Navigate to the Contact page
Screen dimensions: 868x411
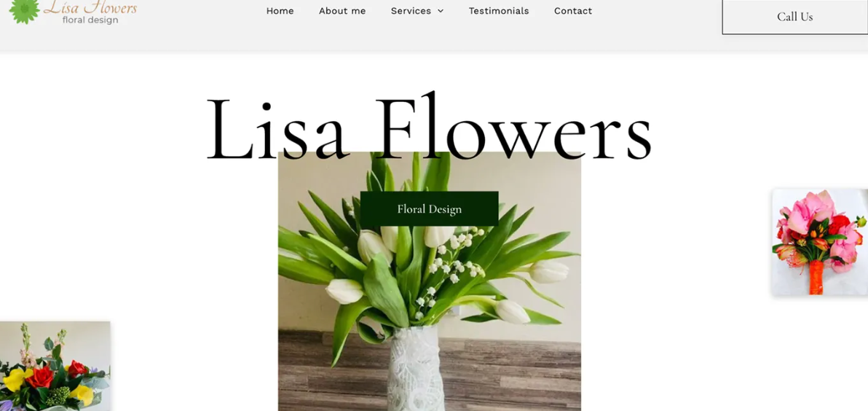click(x=573, y=11)
